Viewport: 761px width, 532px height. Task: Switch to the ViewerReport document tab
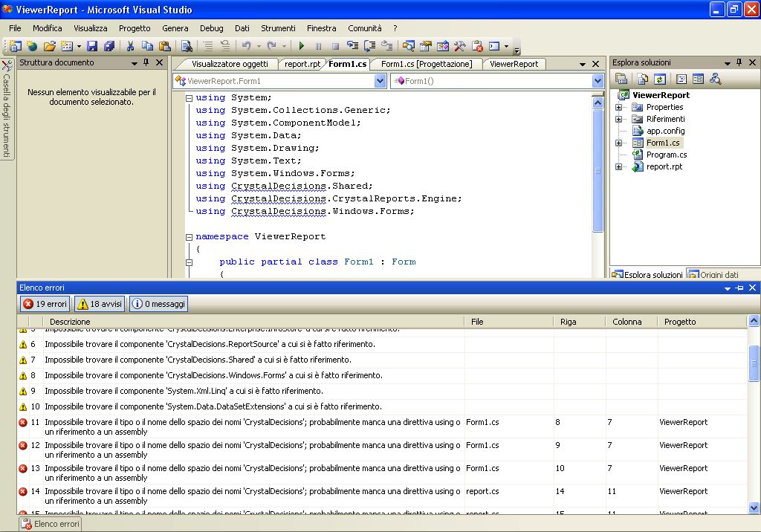point(514,64)
